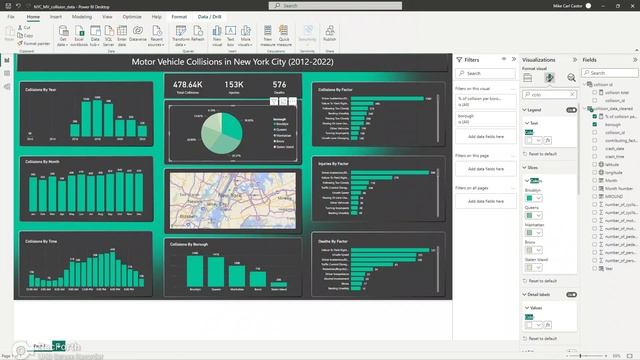640x360 pixels.
Task: Collapse the Slices section
Action: [525, 167]
